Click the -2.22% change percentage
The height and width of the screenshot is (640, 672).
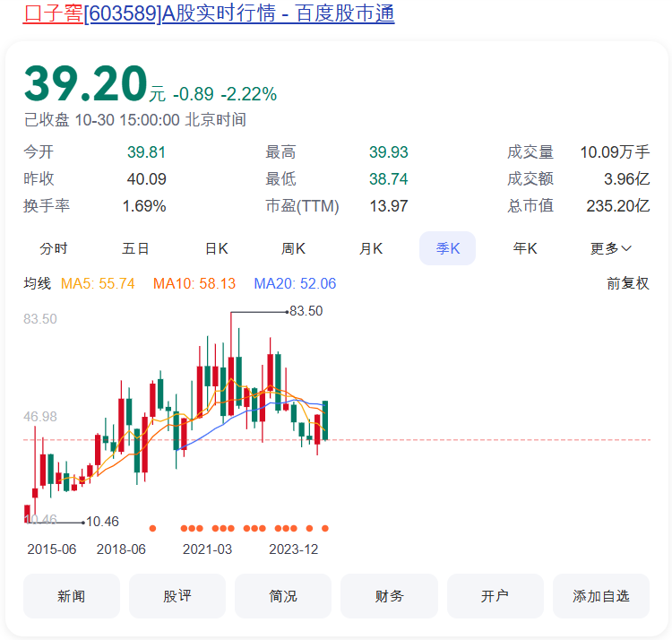coord(248,94)
